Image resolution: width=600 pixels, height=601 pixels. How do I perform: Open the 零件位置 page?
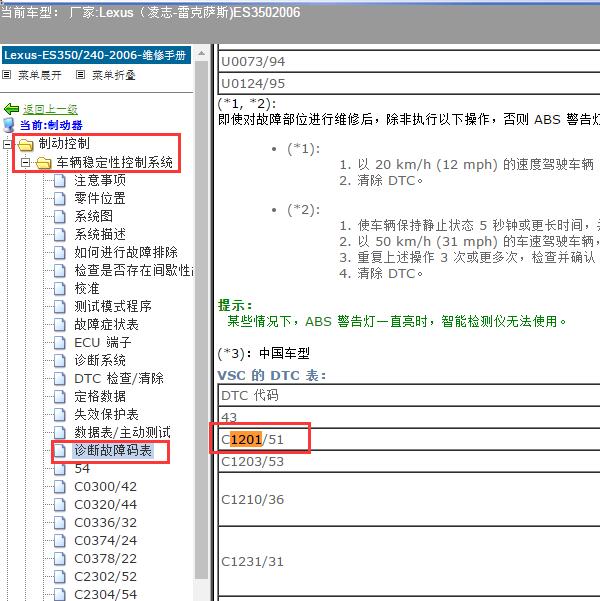(100, 198)
